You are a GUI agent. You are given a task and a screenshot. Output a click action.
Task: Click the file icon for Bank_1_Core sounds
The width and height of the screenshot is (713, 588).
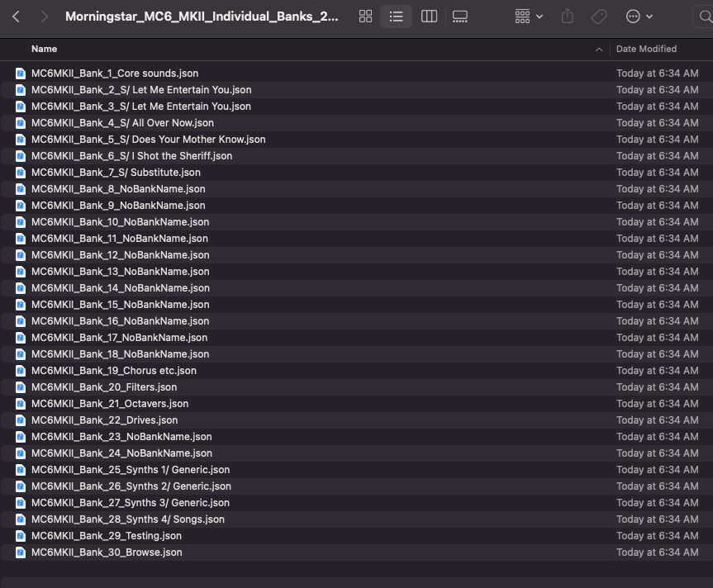(21, 73)
